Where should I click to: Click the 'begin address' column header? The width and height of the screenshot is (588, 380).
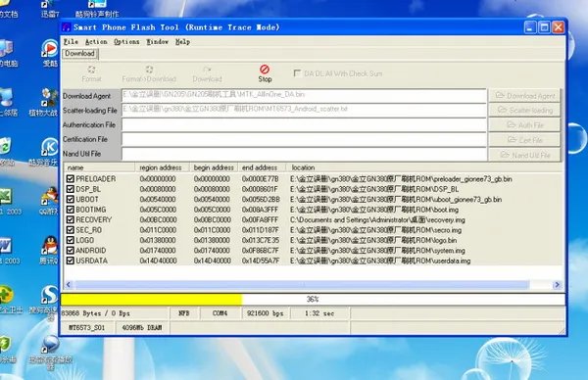[x=214, y=167]
